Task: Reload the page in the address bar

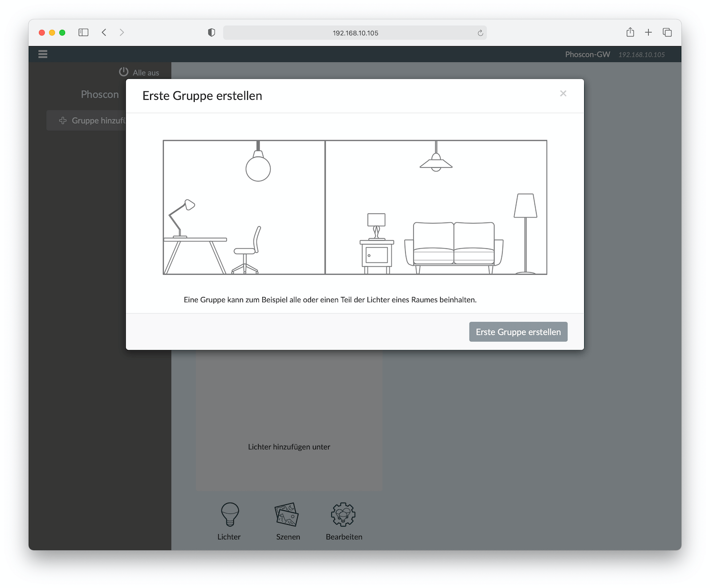Action: click(x=480, y=33)
